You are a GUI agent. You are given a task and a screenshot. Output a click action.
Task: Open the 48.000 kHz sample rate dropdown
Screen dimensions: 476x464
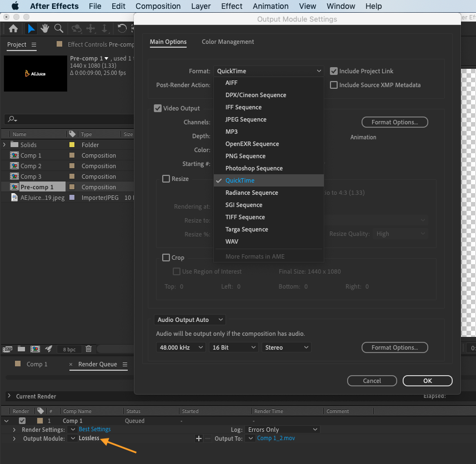coord(180,347)
